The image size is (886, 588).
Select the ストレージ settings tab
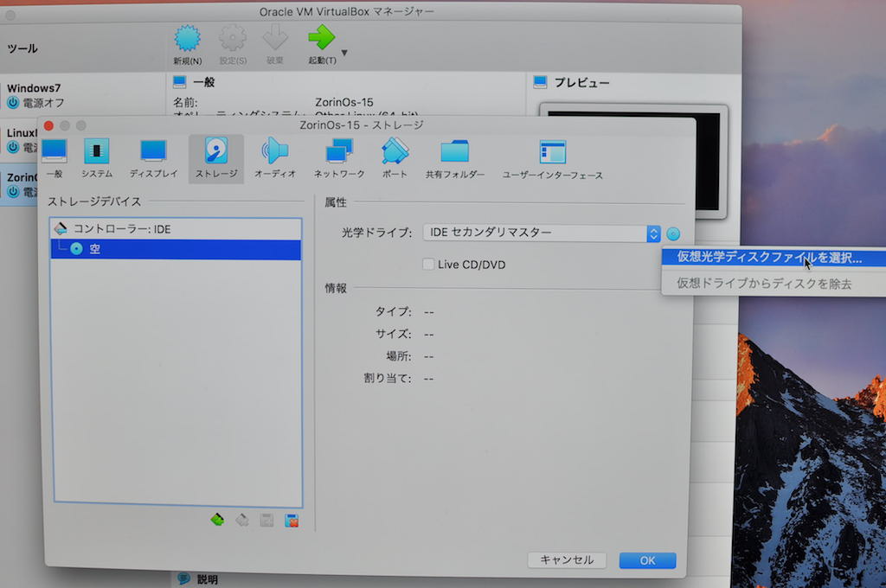[216, 158]
